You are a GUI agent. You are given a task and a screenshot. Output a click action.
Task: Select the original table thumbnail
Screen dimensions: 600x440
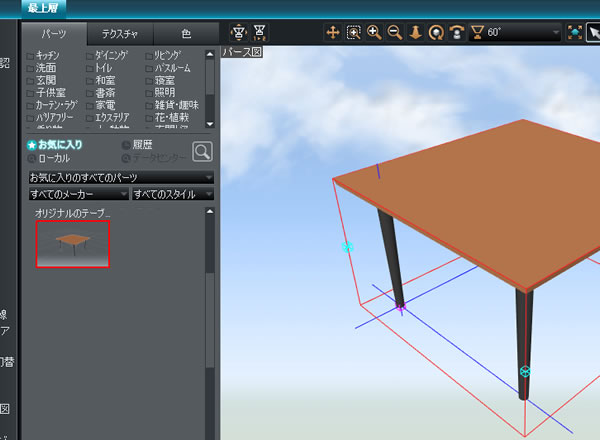point(73,244)
